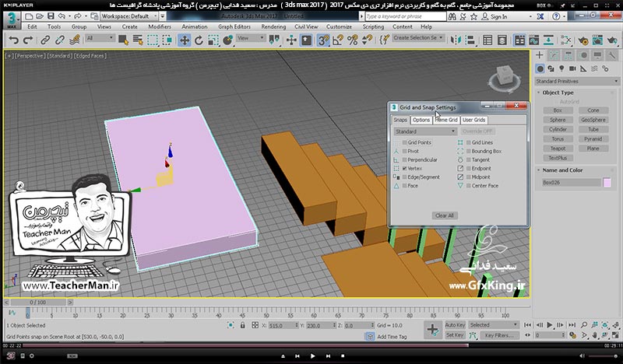Enable the Grid Points snap checkbox
The image size is (623, 364).
404,142
